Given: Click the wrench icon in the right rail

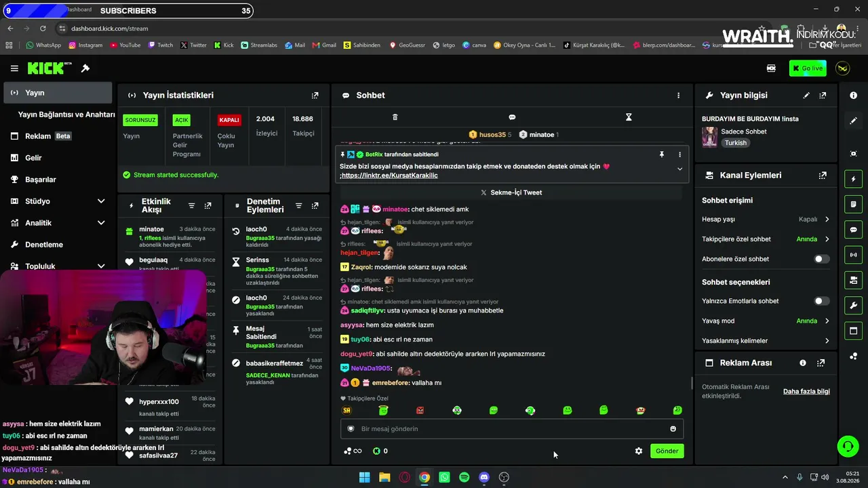Looking at the screenshot, I should pyautogui.click(x=853, y=306).
